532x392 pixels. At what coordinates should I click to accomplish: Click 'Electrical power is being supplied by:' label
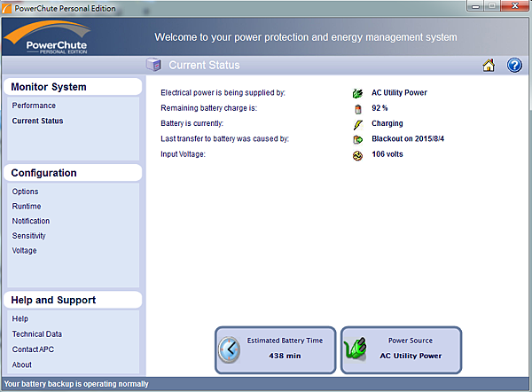pyautogui.click(x=223, y=92)
